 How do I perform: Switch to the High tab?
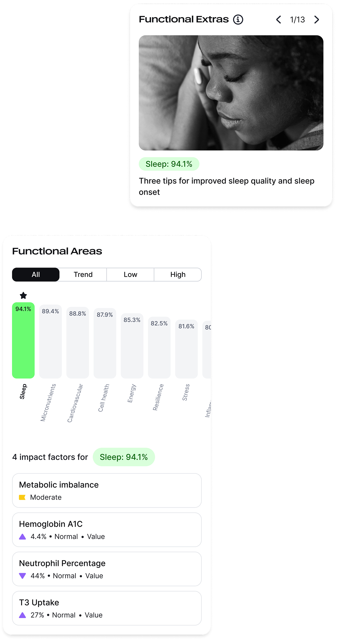coord(178,275)
